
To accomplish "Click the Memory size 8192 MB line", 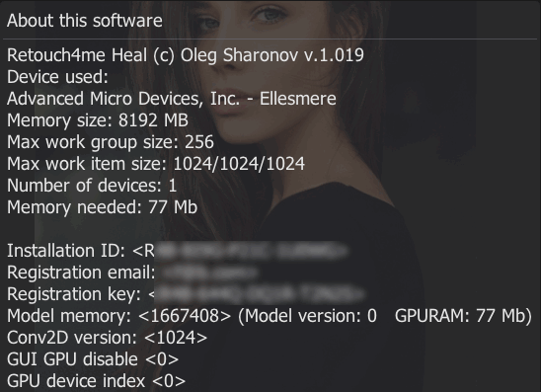I will pyautogui.click(x=98, y=120).
